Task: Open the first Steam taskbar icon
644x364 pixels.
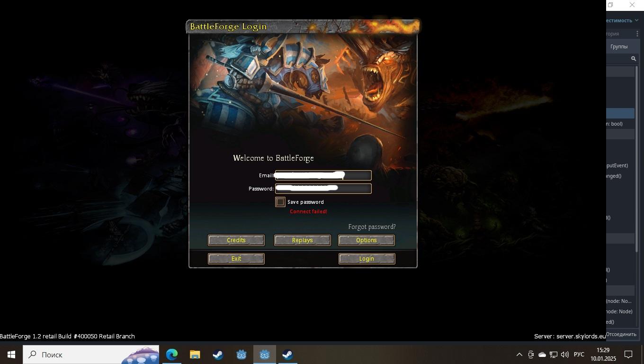Action: [218, 355]
